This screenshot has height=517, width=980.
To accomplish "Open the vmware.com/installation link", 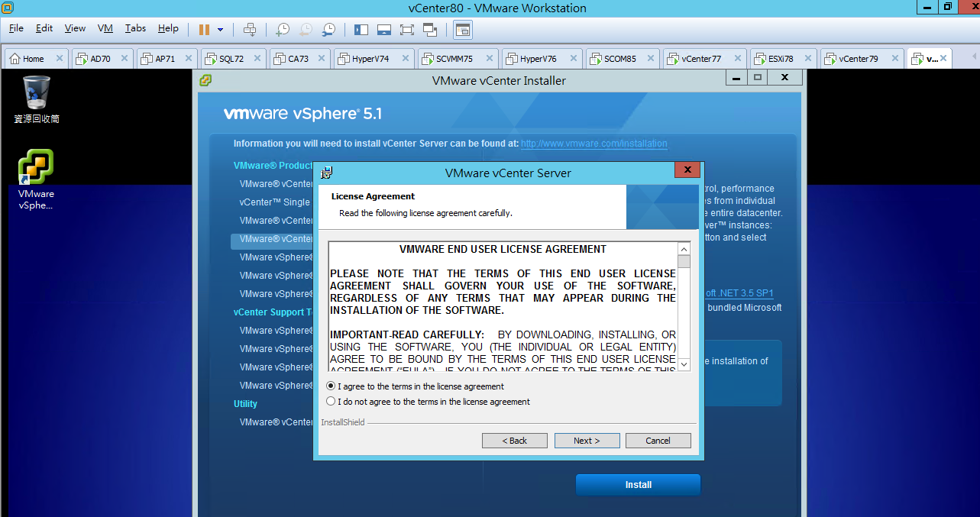I will coord(594,144).
